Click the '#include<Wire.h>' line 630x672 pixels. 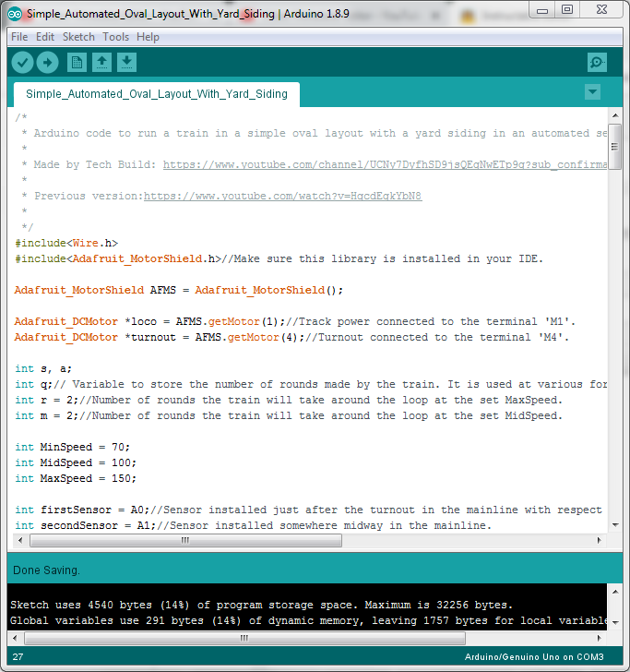click(x=66, y=243)
